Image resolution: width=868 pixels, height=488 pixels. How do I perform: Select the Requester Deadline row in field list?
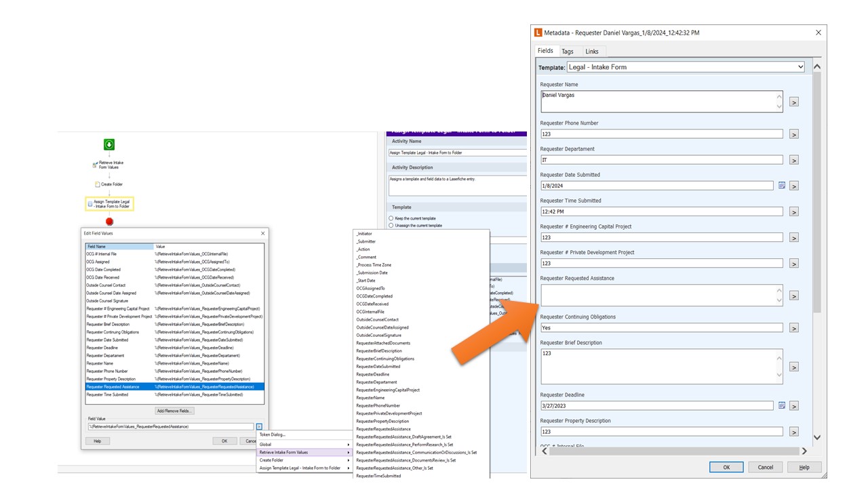(174, 348)
